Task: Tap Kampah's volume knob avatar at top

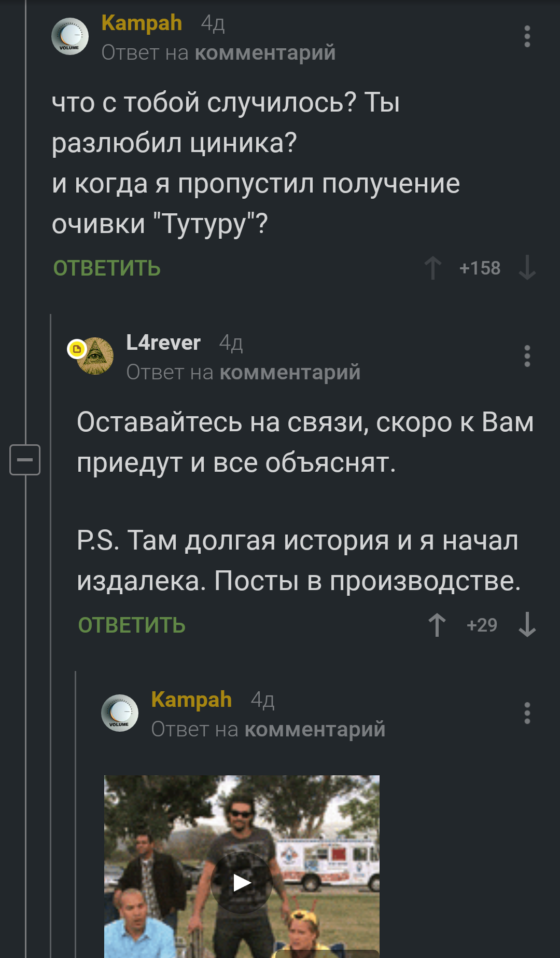Action: [x=70, y=37]
